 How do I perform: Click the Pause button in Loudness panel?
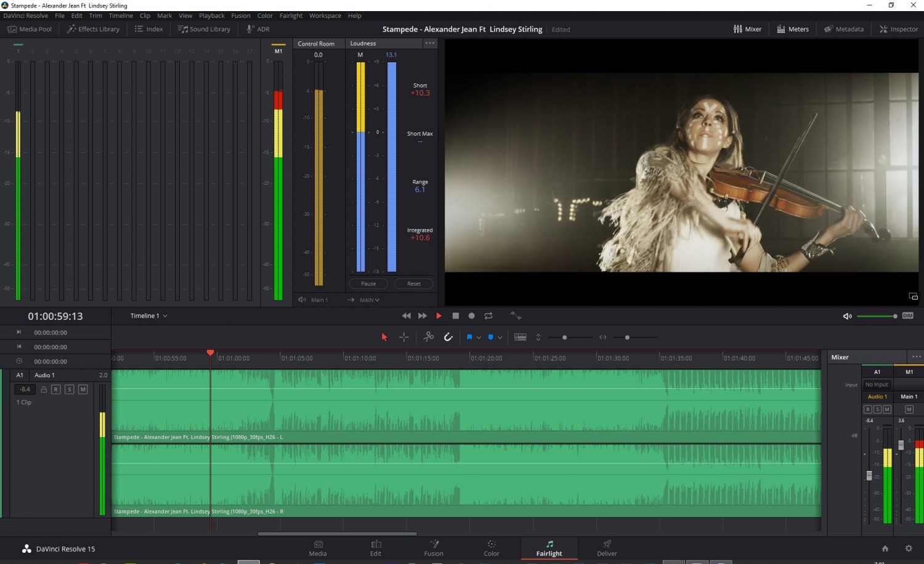pos(368,284)
